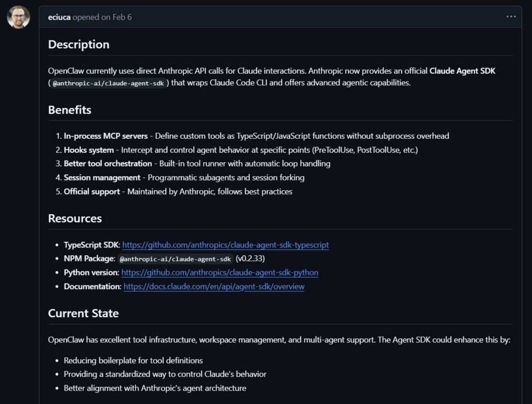Open the agent-sdk overview documentation link

pos(214,286)
